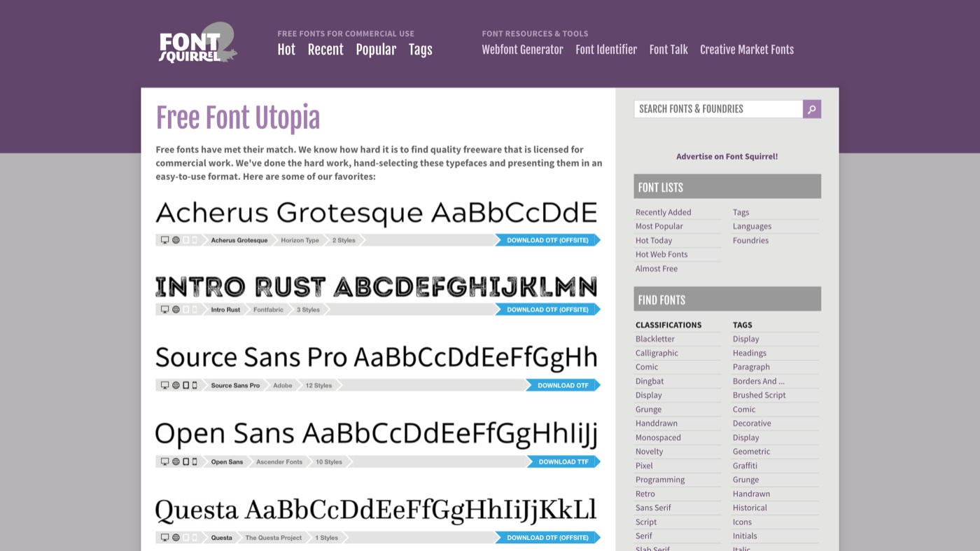Screen dimensions: 980x551
Task: Visit Creative Market Fonts
Action: pyautogui.click(x=747, y=50)
